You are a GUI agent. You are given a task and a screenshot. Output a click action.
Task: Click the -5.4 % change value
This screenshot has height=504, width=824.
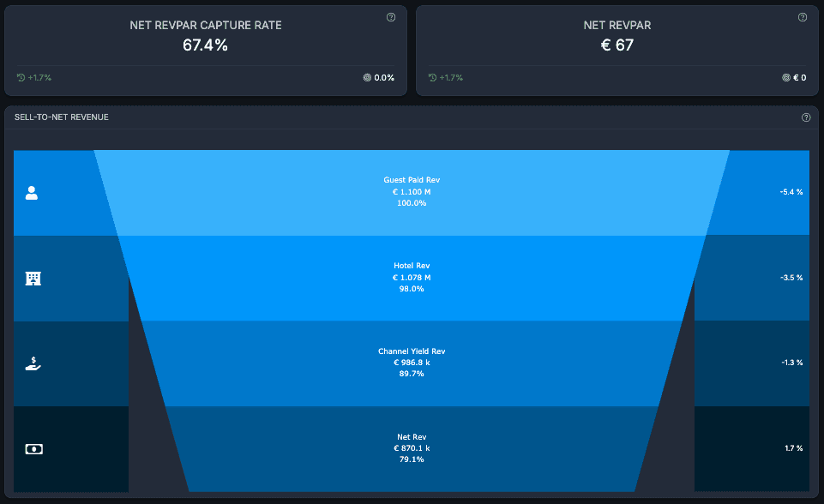tap(791, 192)
